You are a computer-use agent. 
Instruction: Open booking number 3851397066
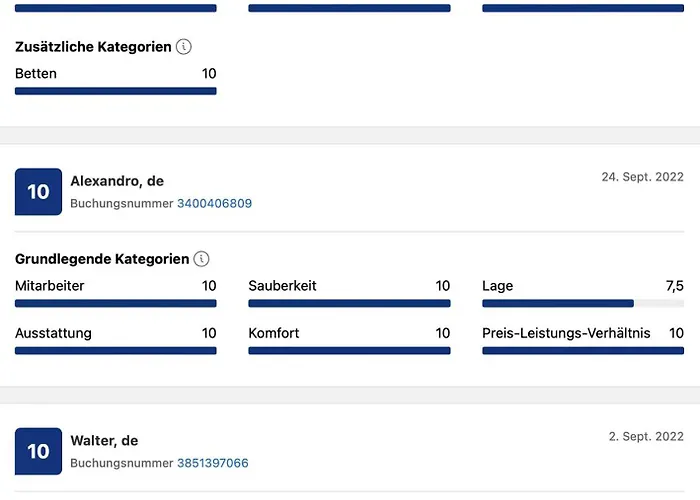coord(212,464)
